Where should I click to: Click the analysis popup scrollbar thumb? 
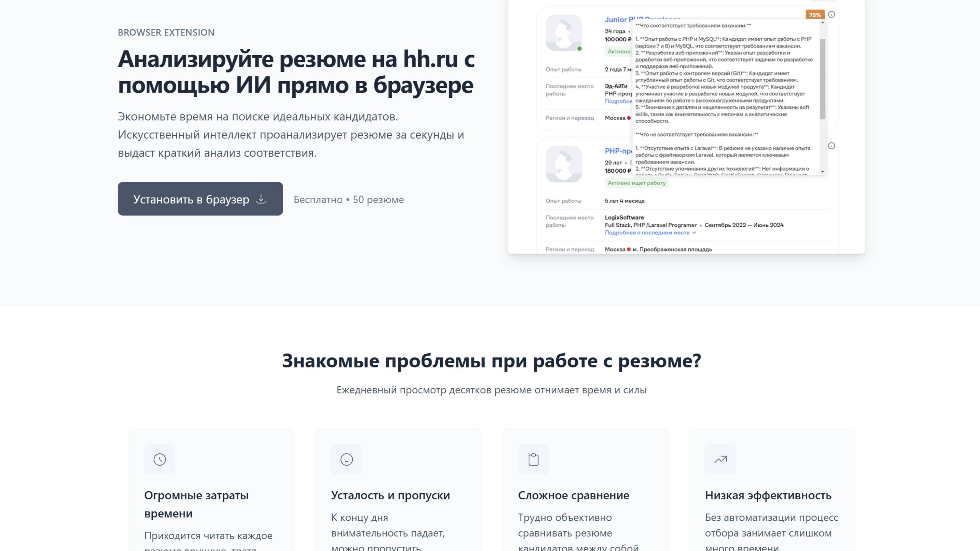tap(822, 78)
